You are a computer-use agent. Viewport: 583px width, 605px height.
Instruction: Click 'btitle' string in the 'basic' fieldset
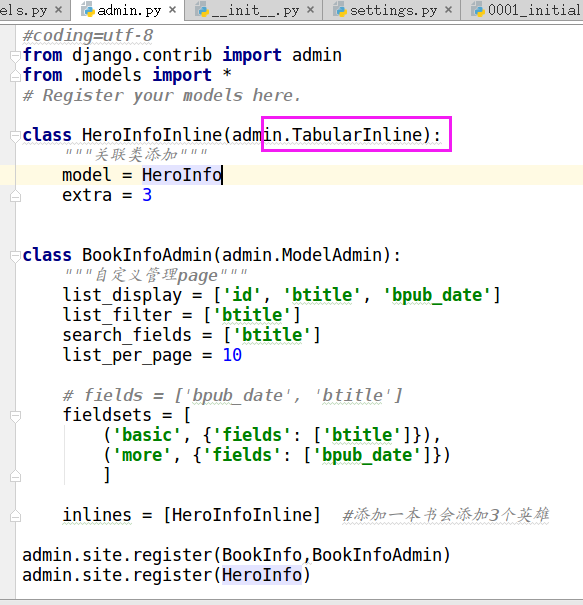pyautogui.click(x=362, y=435)
